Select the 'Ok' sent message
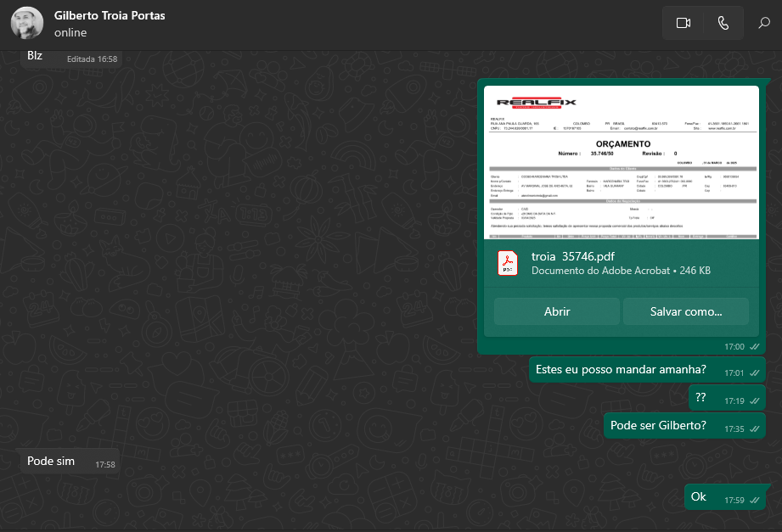Image resolution: width=782 pixels, height=532 pixels. 699,497
